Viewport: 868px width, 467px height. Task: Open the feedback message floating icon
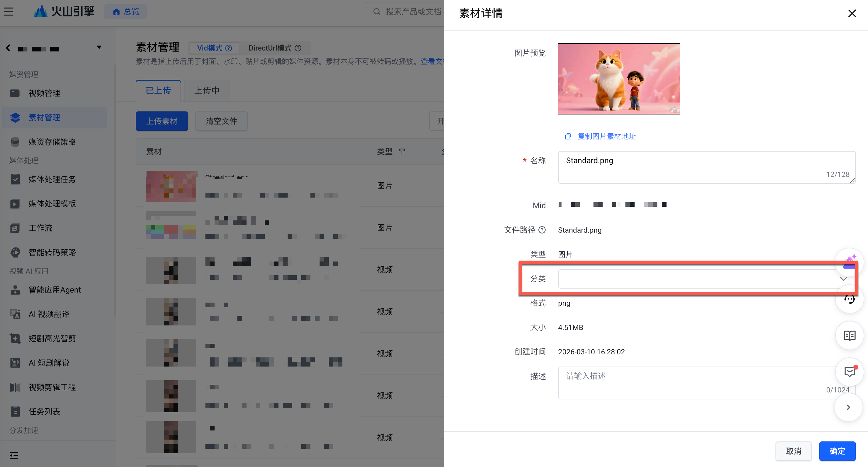point(849,372)
